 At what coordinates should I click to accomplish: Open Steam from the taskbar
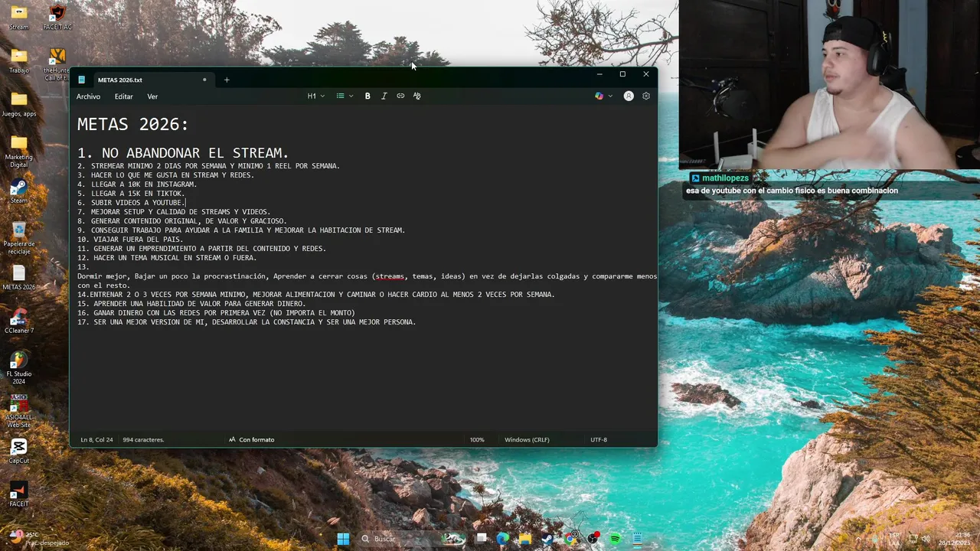coord(547,539)
